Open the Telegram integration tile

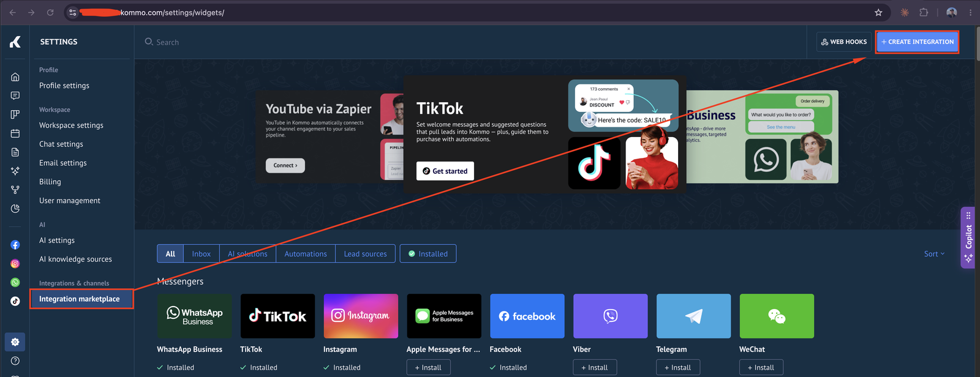coord(693,316)
